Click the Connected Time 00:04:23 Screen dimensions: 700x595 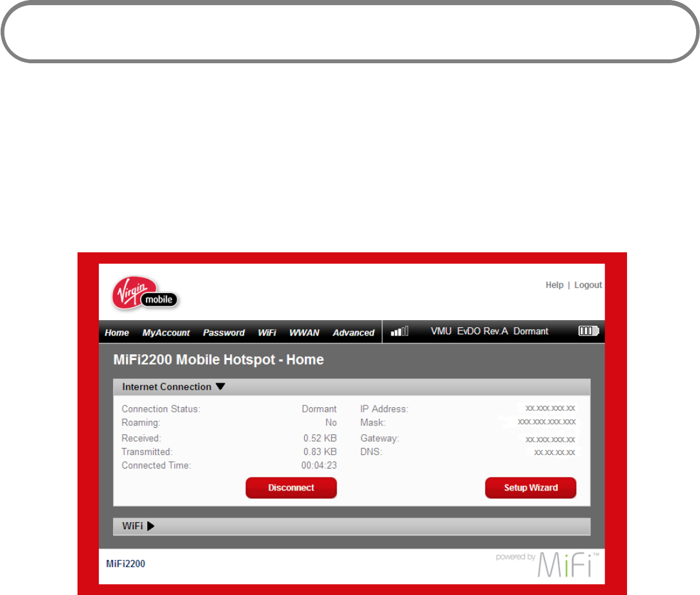click(319, 465)
